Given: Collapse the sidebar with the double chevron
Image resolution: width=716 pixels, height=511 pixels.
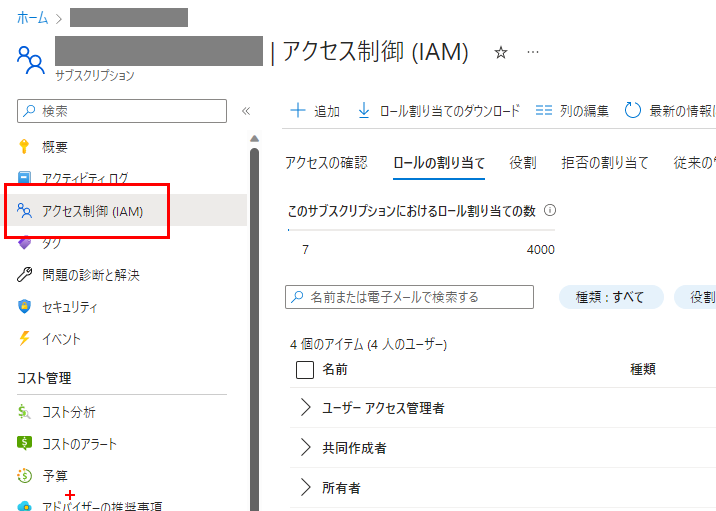Looking at the screenshot, I should tap(246, 111).
